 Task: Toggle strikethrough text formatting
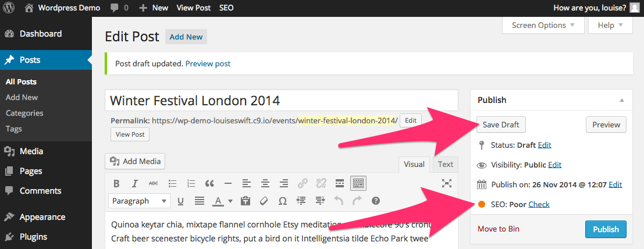(153, 184)
